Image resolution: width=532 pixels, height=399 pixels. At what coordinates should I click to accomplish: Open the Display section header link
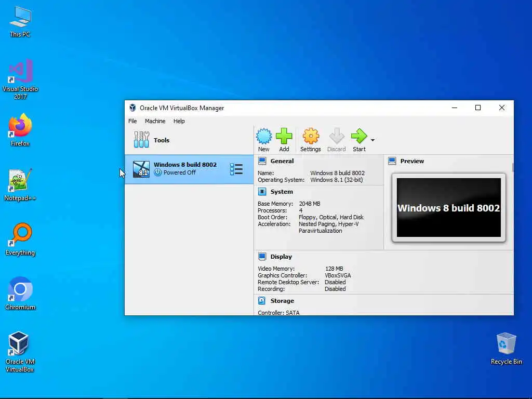click(281, 257)
